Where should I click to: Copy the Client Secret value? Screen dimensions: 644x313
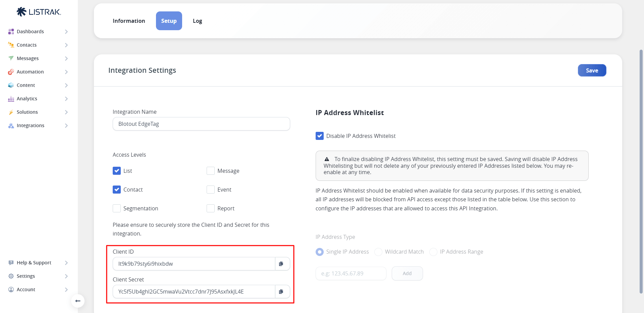281,292
